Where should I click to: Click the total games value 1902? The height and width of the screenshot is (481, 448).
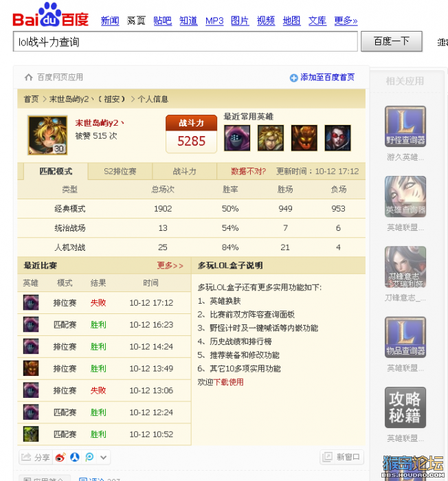pyautogui.click(x=163, y=209)
